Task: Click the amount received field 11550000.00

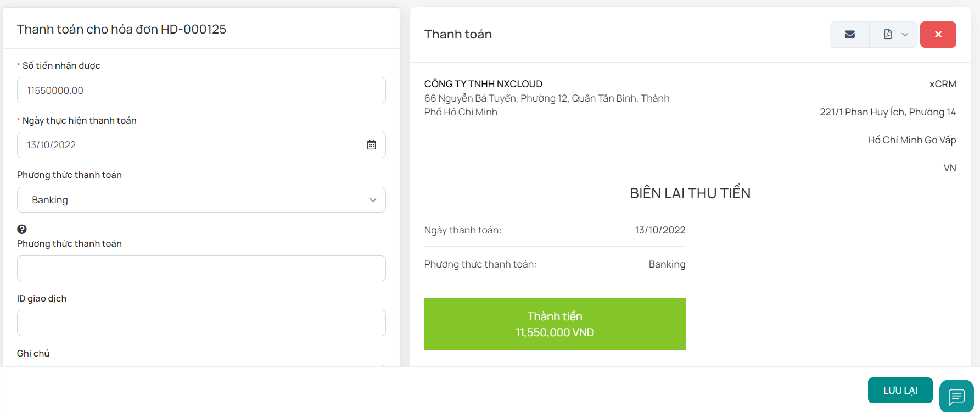Action: [x=201, y=91]
